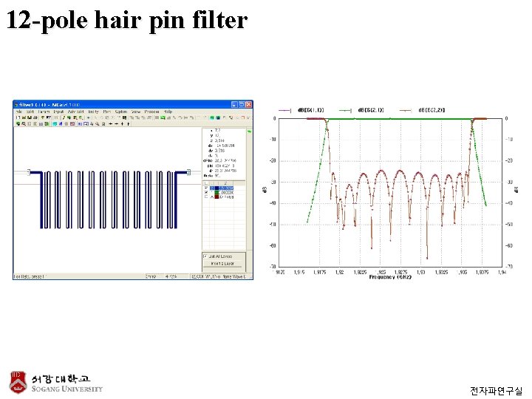
Task: Click the New file toolbar icon
Action: tap(18, 117)
